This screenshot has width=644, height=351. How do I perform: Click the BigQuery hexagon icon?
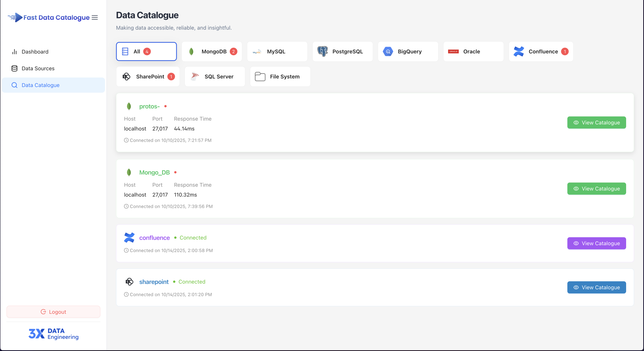pyautogui.click(x=388, y=51)
